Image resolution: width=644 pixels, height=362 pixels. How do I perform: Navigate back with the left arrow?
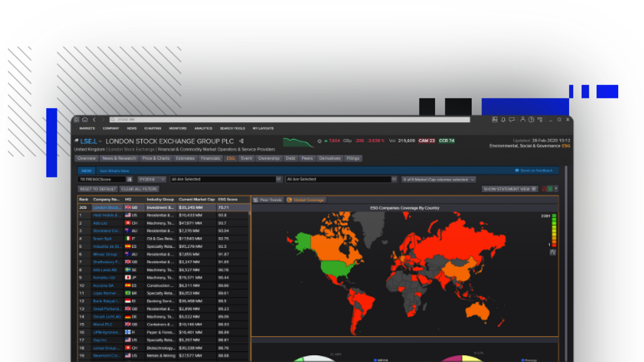pos(94,120)
